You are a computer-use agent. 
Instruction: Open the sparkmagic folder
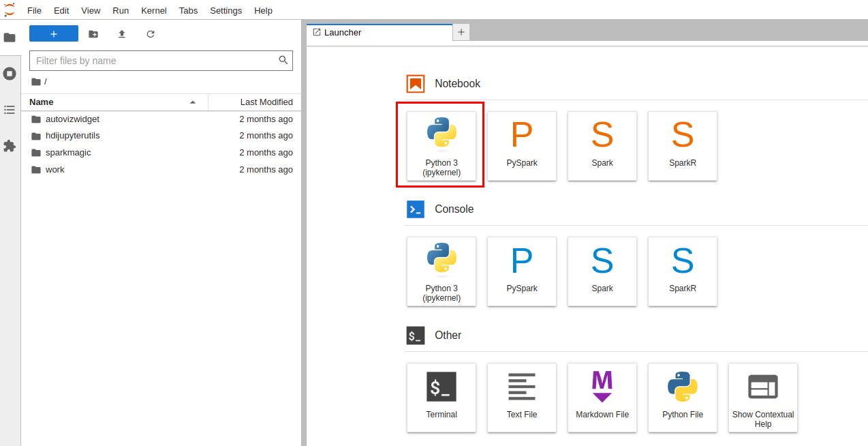(68, 153)
